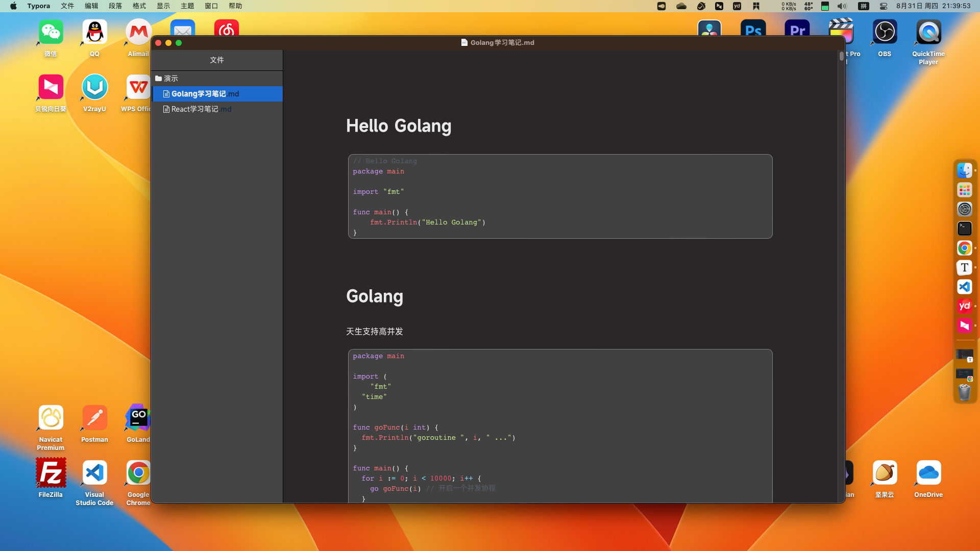This screenshot has height=551, width=980.
Task: Click the FileZilla desktop icon
Action: tap(51, 473)
